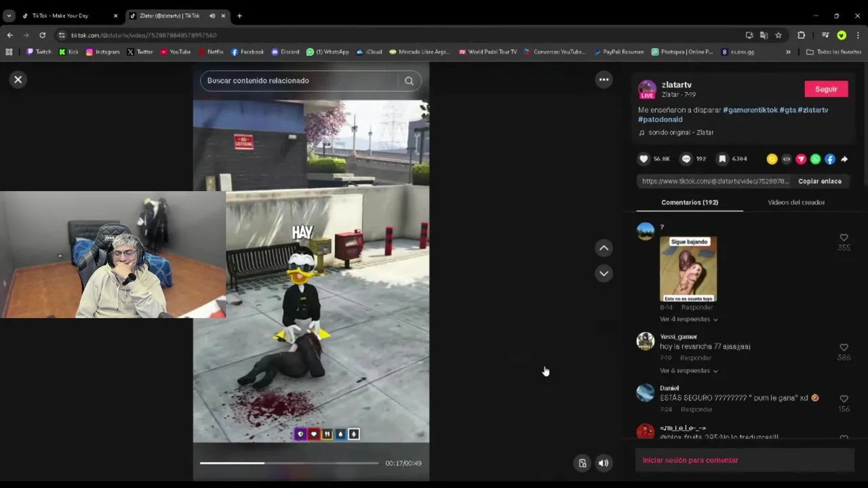This screenshot has width=868, height=488.
Task: Open the #gamerentiktok hashtag
Action: pyautogui.click(x=750, y=110)
